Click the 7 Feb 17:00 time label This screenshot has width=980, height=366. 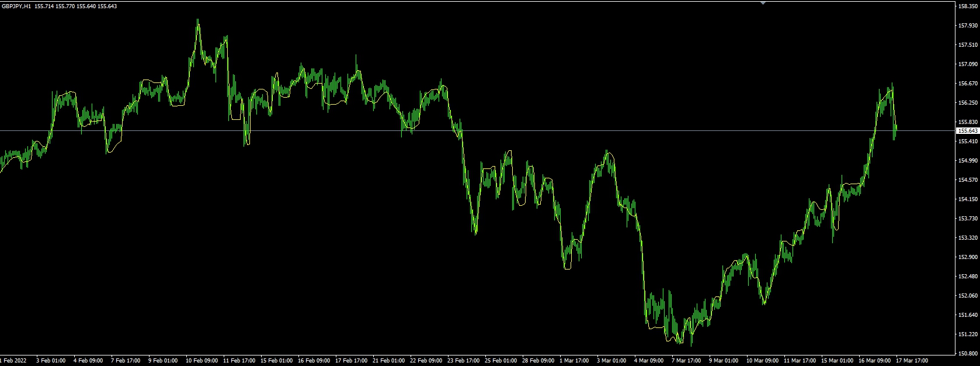[x=126, y=361]
